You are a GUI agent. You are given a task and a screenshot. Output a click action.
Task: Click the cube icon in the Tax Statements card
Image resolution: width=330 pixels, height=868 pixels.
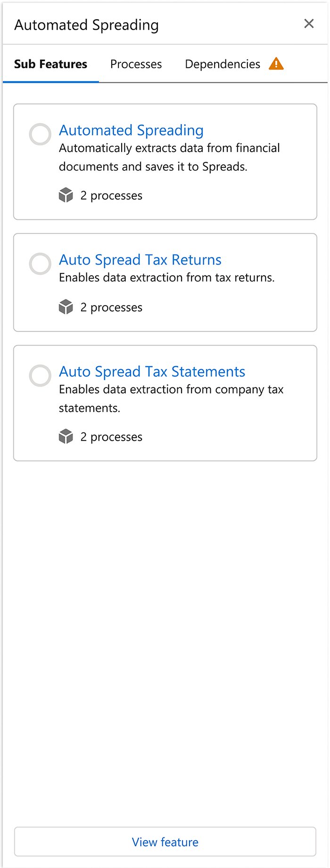[66, 436]
